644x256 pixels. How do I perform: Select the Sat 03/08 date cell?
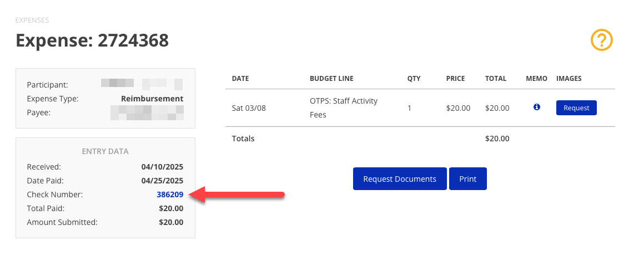point(249,108)
